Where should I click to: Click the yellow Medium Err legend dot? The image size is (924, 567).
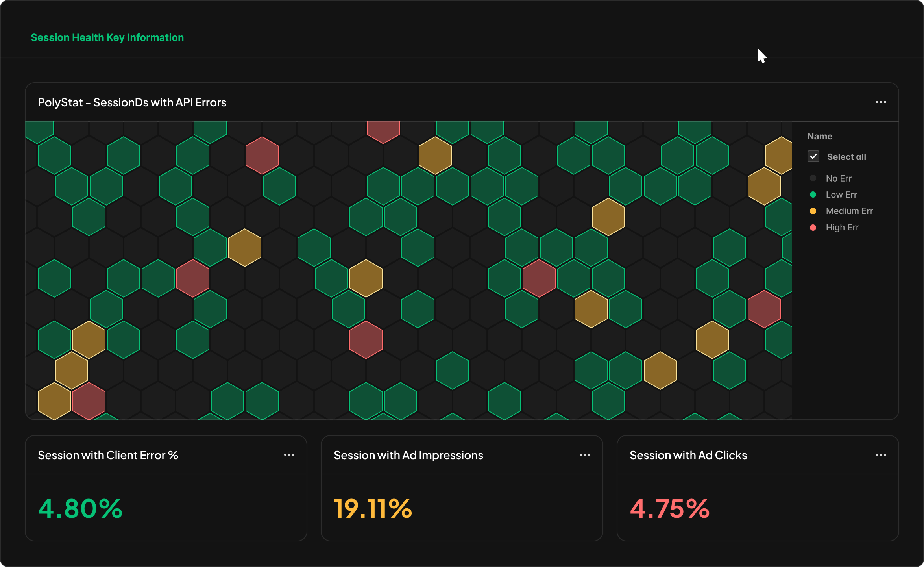point(813,211)
